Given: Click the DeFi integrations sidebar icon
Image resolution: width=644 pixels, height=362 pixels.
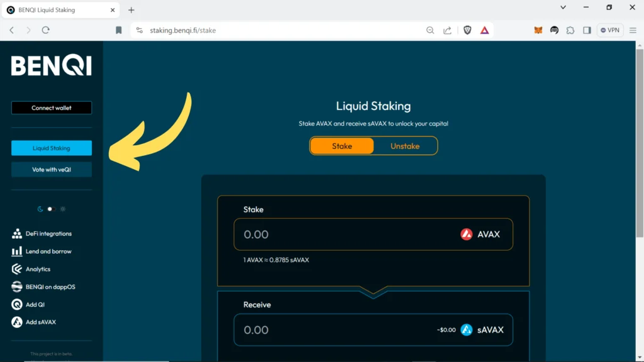Looking at the screenshot, I should point(17,234).
